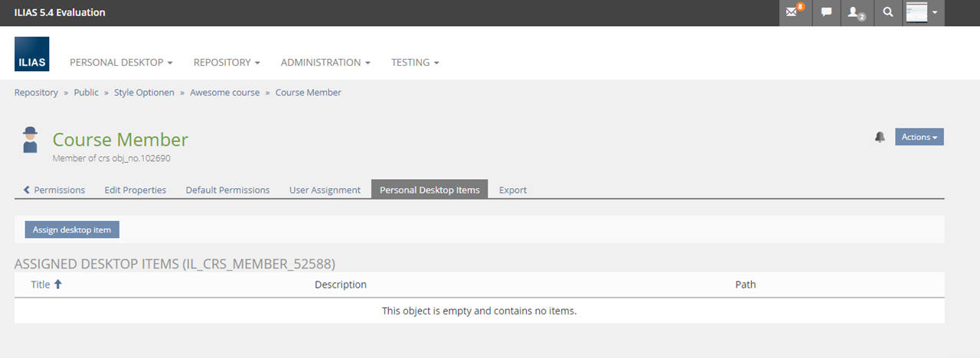Image resolution: width=980 pixels, height=358 pixels.
Task: Open the Testing menu
Action: pyautogui.click(x=415, y=63)
